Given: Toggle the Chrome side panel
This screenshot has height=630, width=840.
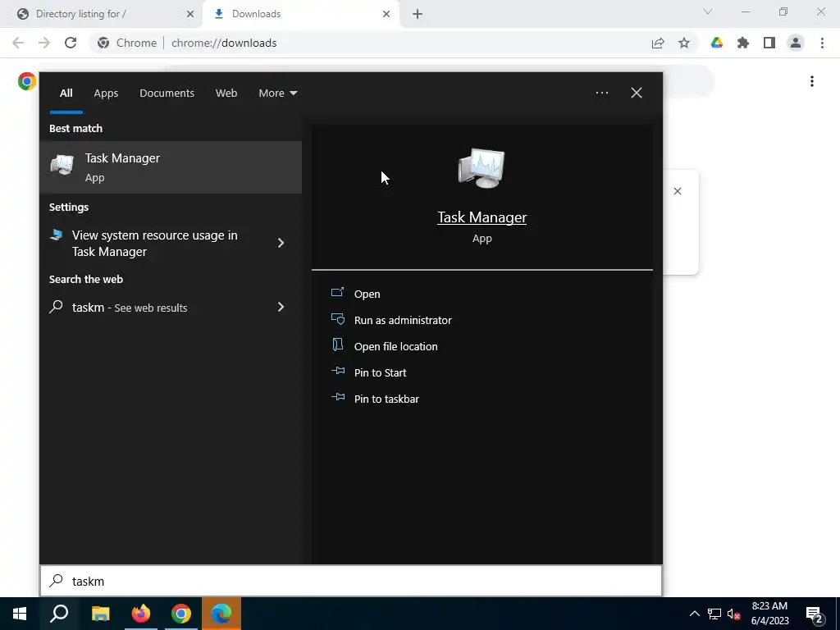Looking at the screenshot, I should (x=769, y=43).
